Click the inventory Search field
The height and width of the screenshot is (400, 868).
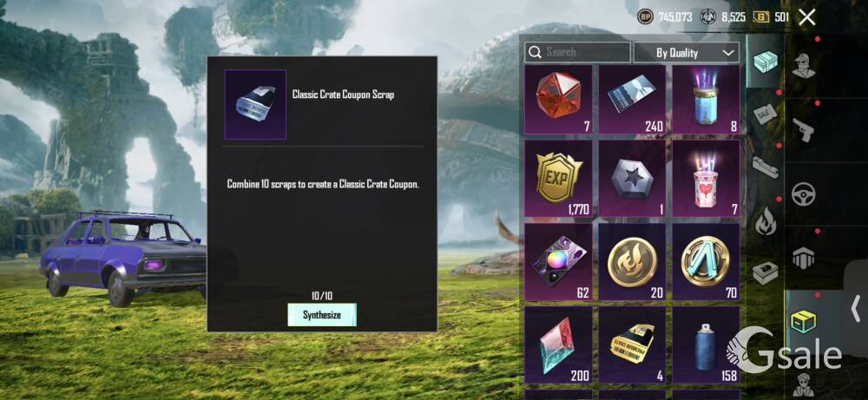[577, 52]
